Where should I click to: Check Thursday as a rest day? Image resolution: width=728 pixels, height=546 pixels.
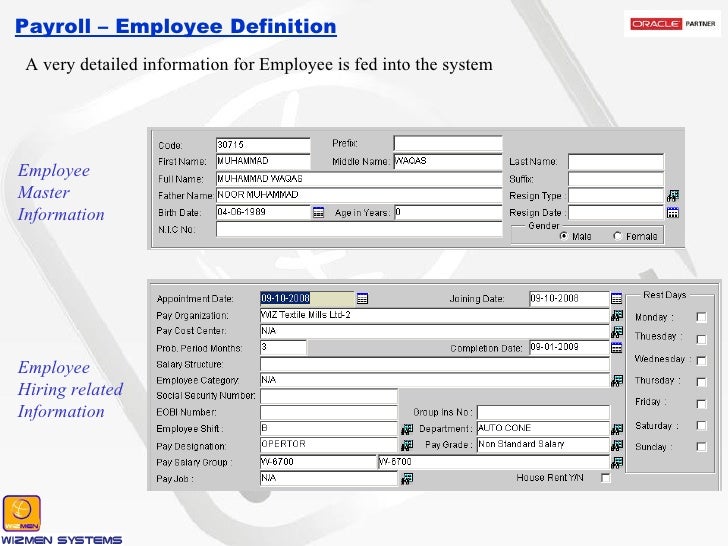coord(702,382)
